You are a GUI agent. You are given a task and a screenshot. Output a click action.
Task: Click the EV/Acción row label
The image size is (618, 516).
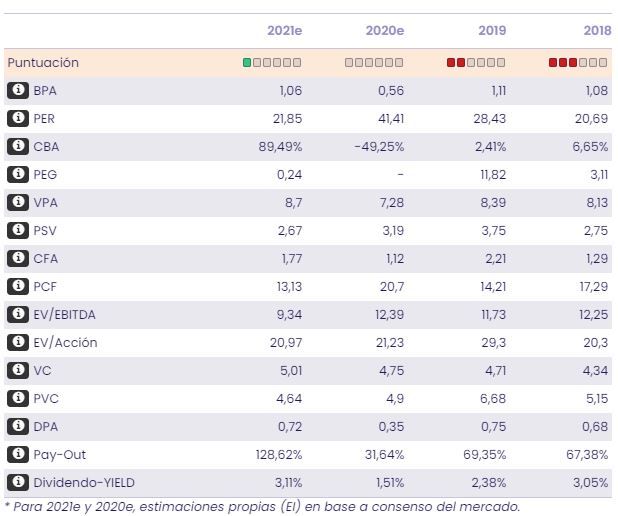[x=65, y=342]
